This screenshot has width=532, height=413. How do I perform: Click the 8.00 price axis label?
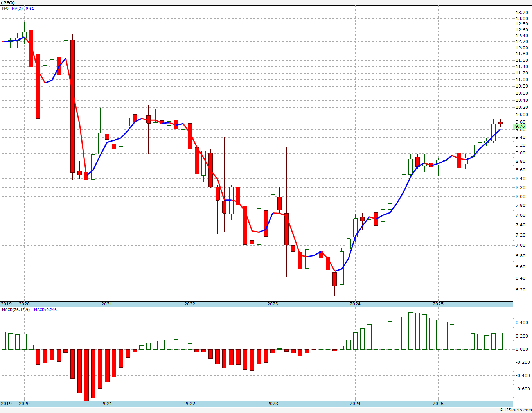pos(521,196)
